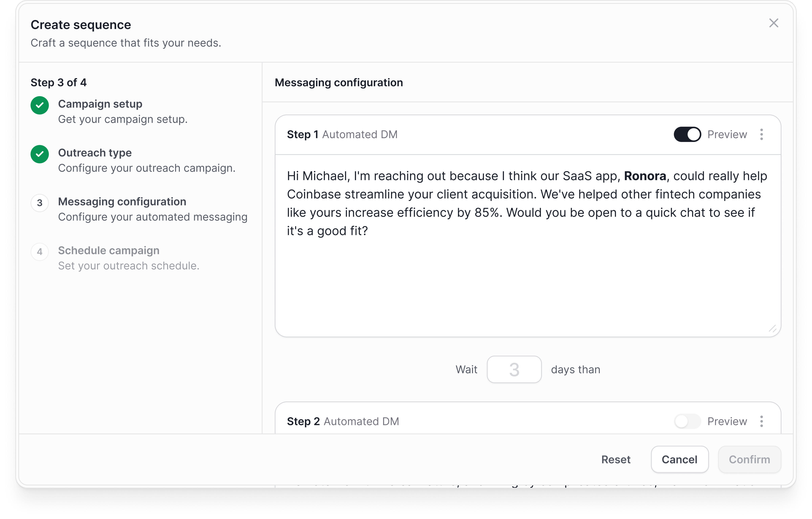Open Step 1 three-dot options menu

(761, 134)
